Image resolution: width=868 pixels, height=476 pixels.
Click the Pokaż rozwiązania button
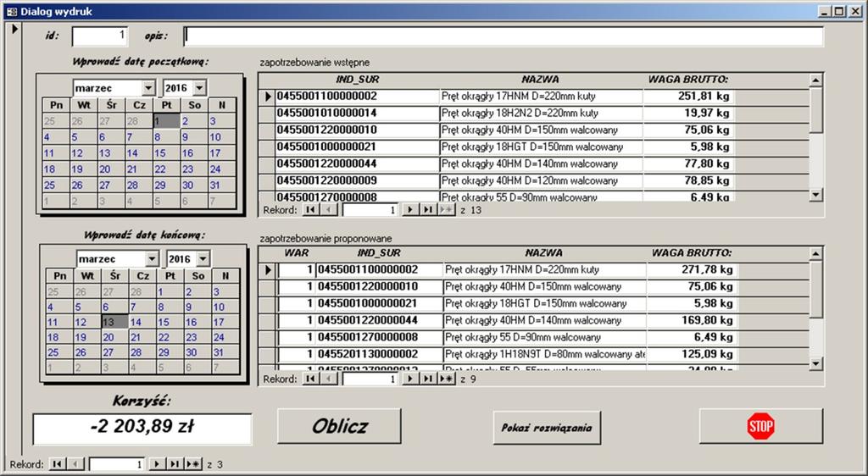[x=547, y=428]
